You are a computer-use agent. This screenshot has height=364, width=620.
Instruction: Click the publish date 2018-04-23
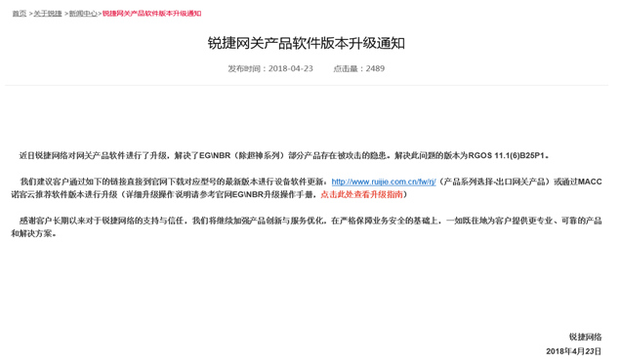tap(291, 68)
